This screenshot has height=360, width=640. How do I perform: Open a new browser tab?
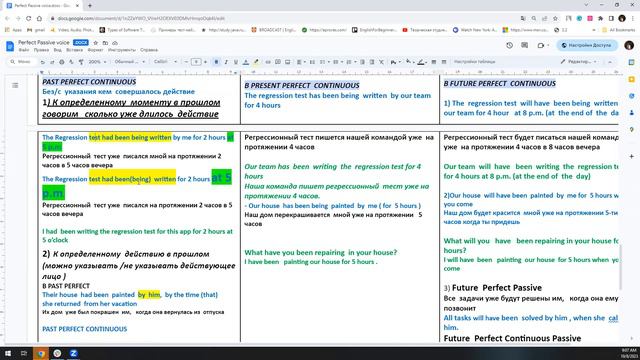[90, 6]
